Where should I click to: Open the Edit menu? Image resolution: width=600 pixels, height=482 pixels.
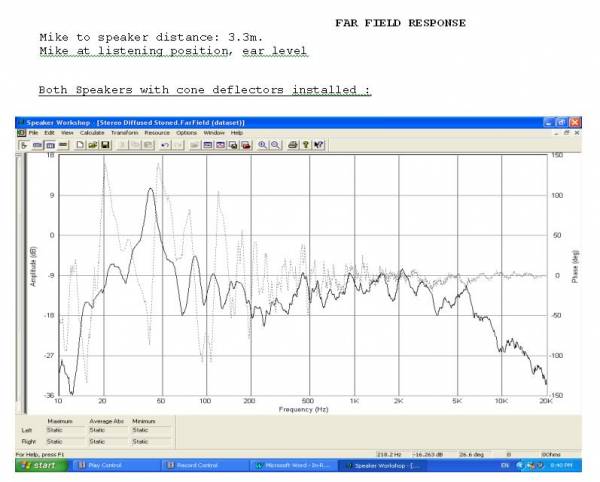click(x=49, y=133)
